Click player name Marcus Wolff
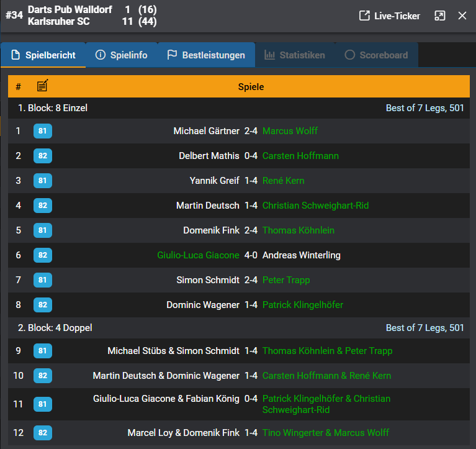This screenshot has height=449, width=476. click(x=290, y=131)
